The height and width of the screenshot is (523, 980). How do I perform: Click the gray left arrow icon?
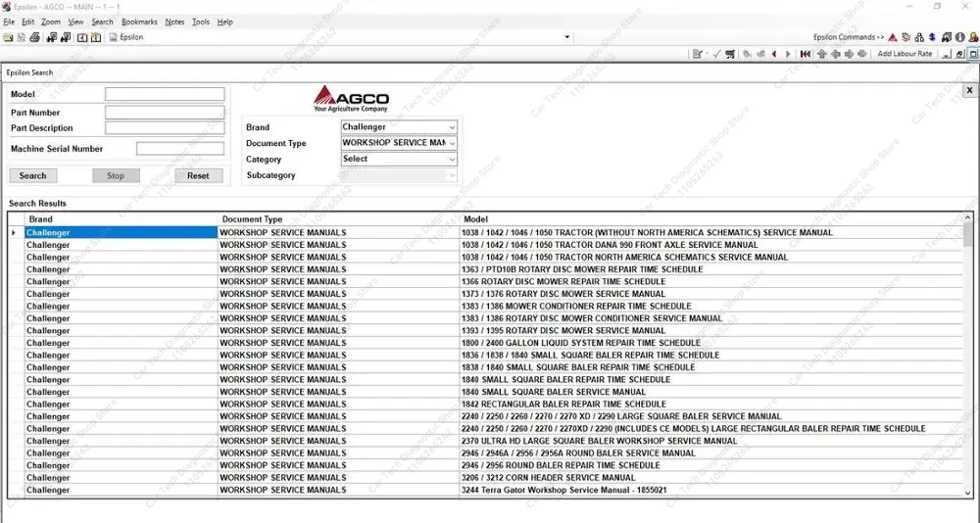click(836, 55)
